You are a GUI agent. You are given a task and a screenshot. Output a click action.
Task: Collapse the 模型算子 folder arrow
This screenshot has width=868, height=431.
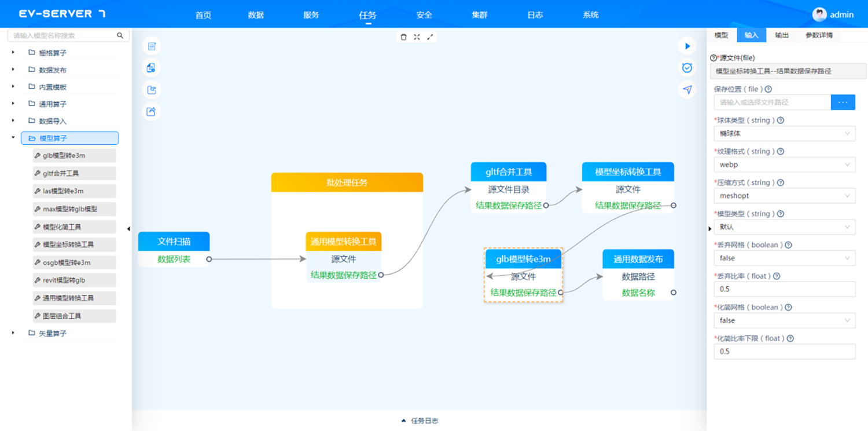[x=13, y=138]
